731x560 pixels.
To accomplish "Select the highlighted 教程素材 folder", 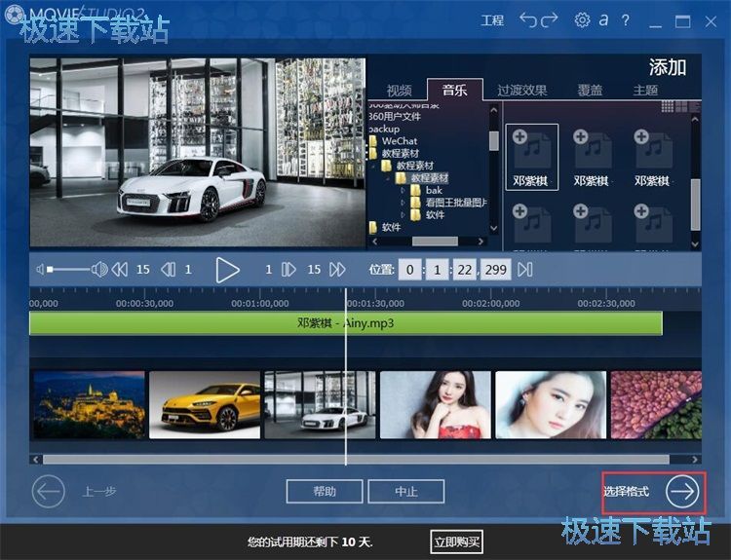I will coord(430,178).
